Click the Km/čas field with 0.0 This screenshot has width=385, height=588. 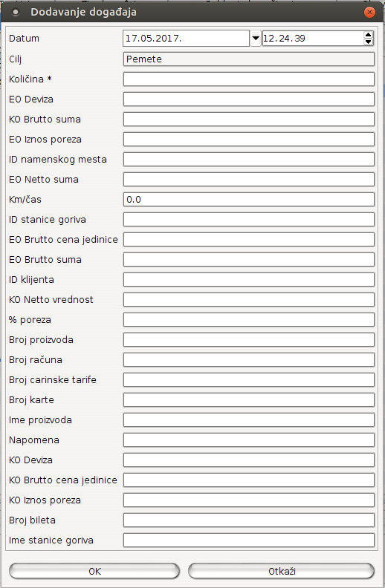pos(249,200)
